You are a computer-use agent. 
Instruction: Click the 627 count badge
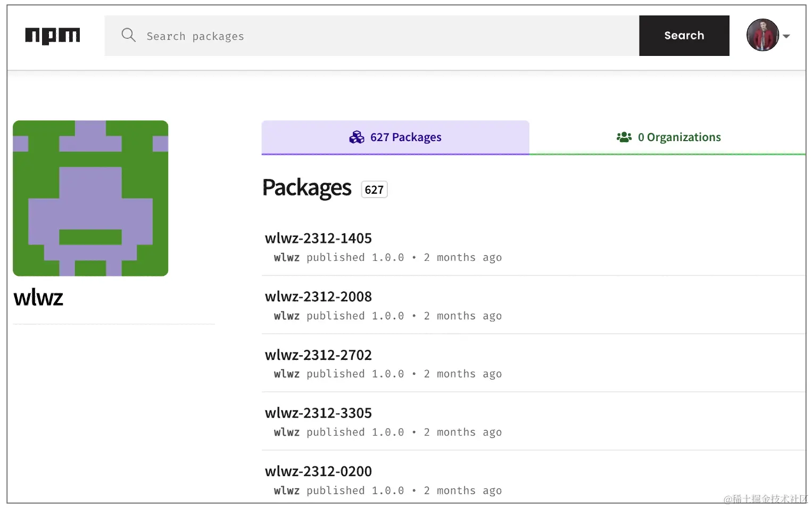(x=374, y=190)
